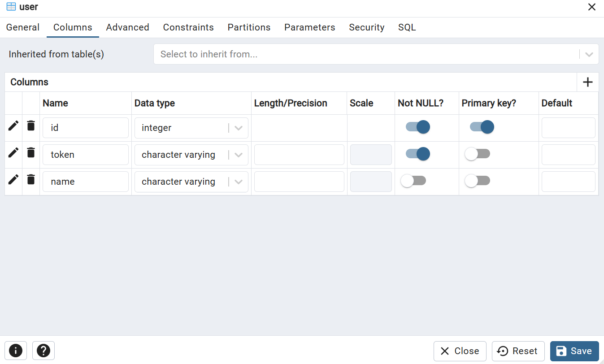Image resolution: width=604 pixels, height=364 pixels.
Task: Delete the id column row
Action: (x=31, y=126)
